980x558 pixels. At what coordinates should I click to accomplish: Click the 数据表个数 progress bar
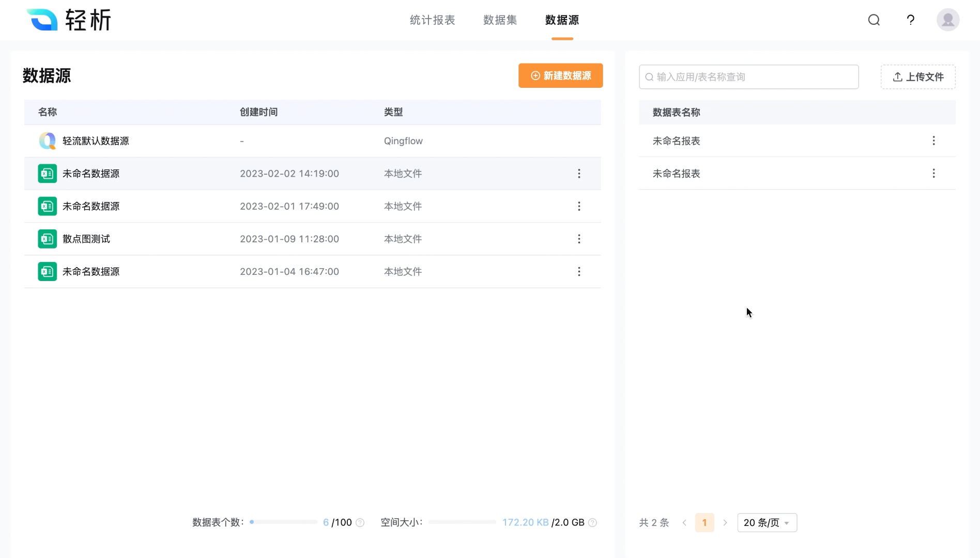(x=283, y=522)
